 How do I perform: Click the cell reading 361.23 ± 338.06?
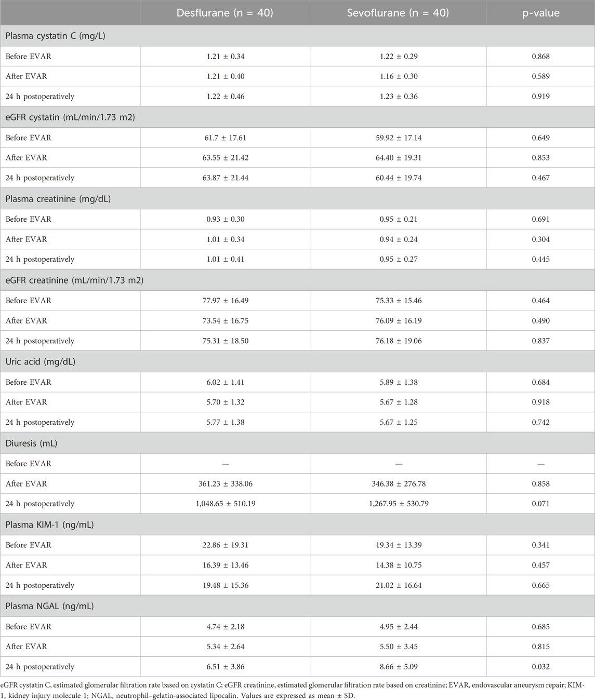225,484
